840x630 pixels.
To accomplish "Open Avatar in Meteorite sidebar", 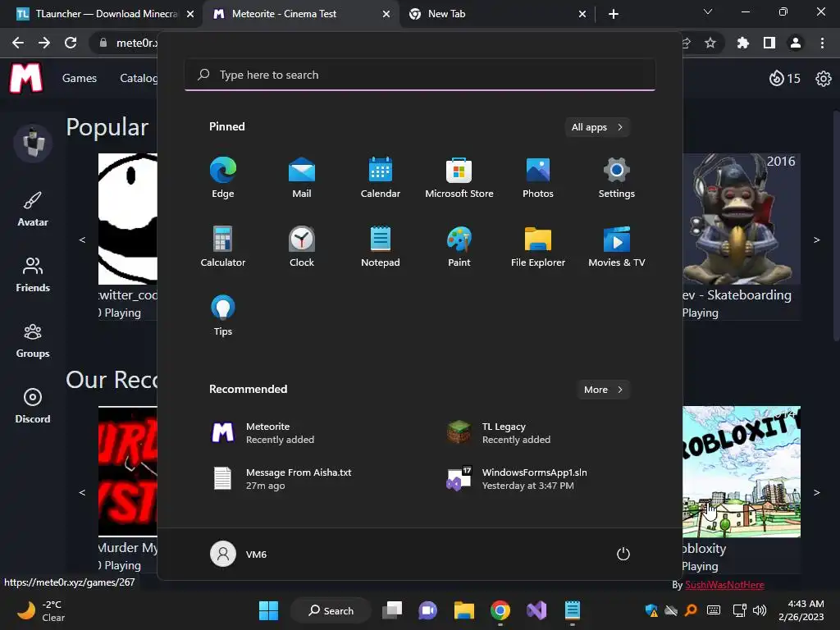I will [33, 209].
